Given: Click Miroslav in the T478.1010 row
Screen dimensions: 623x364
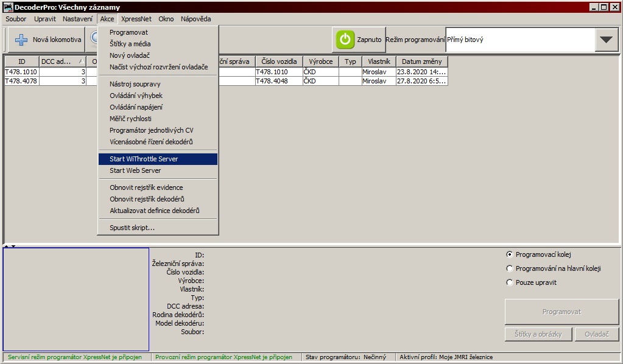Looking at the screenshot, I should pyautogui.click(x=379, y=72).
